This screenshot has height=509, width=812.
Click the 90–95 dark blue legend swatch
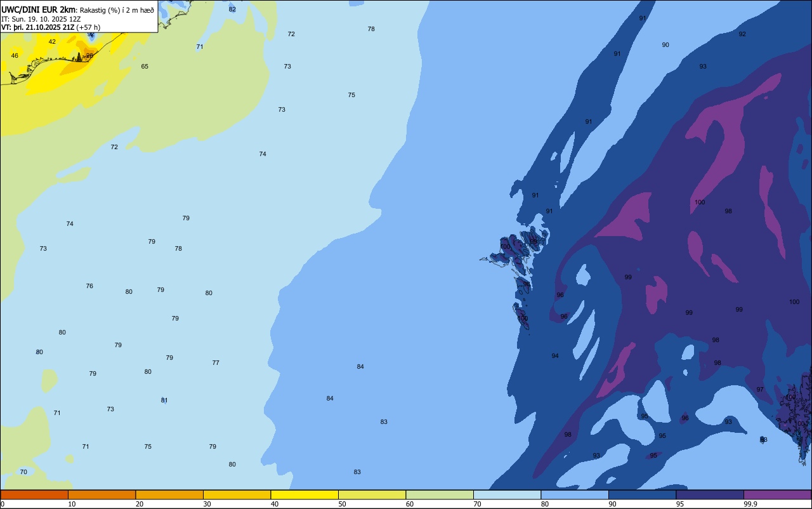642,494
